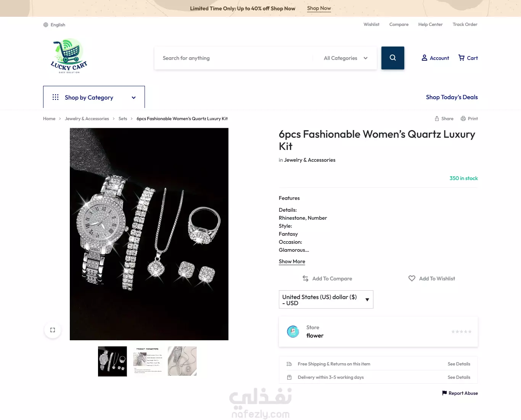Toggle Add To Wishlist heart
Image resolution: width=521 pixels, height=420 pixels.
[x=431, y=278]
